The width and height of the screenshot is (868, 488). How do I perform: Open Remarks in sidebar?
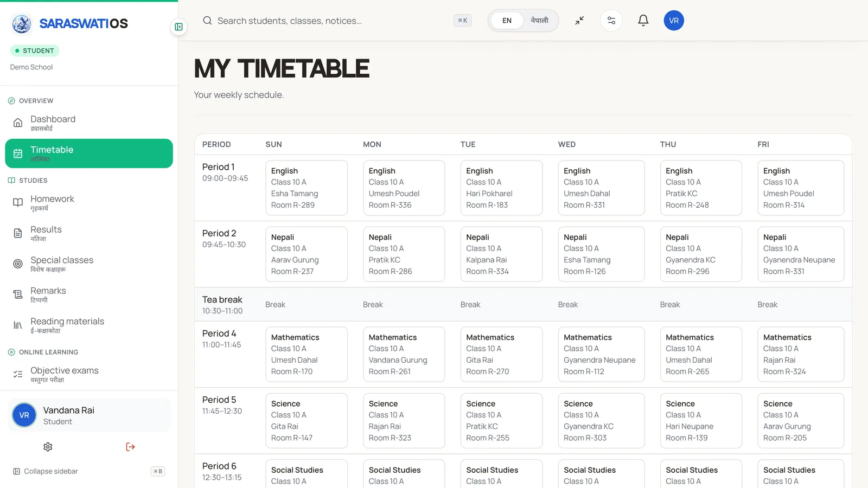[x=89, y=294]
